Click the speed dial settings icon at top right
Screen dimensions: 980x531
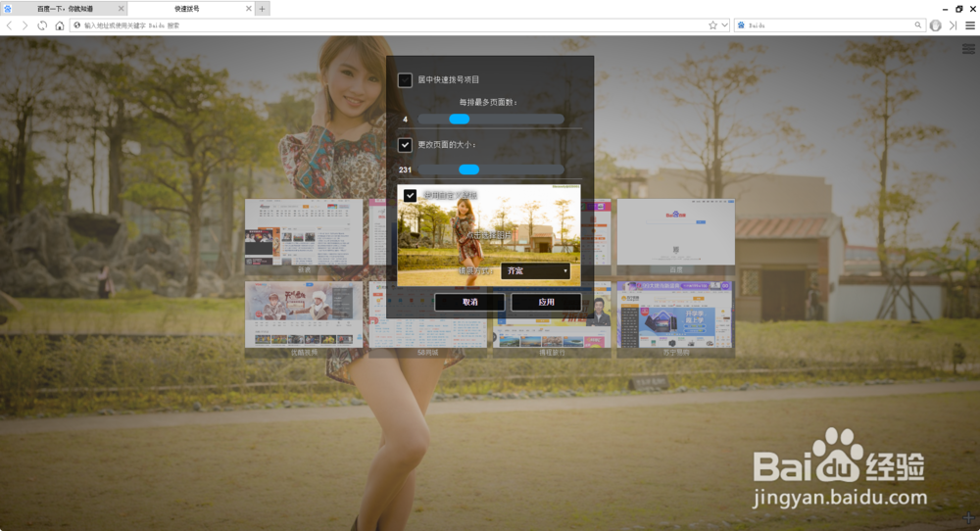(969, 49)
